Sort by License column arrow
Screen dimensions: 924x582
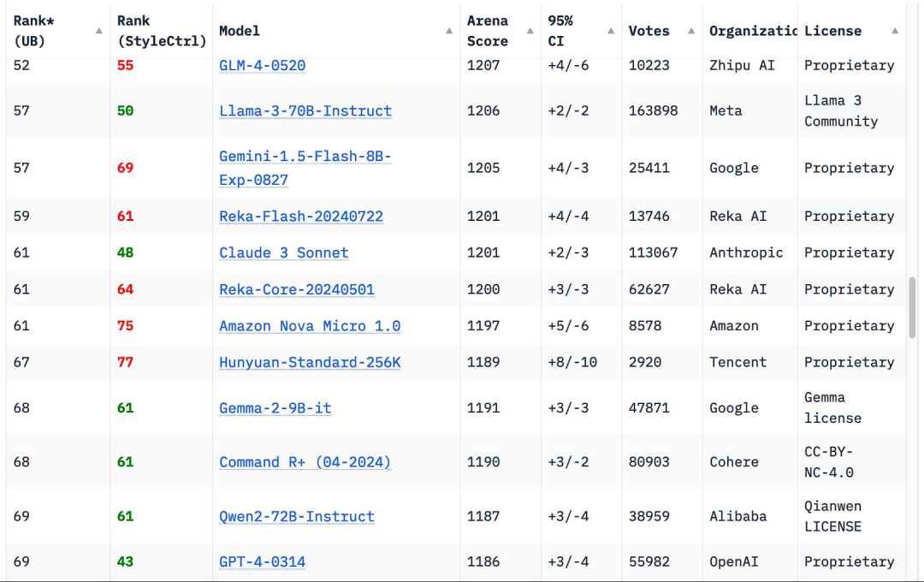click(x=895, y=31)
